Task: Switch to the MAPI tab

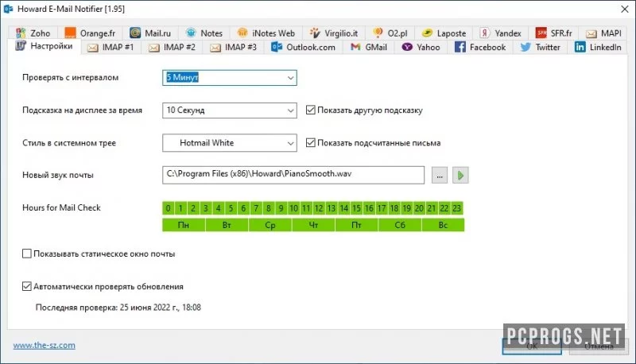Action: pos(603,33)
